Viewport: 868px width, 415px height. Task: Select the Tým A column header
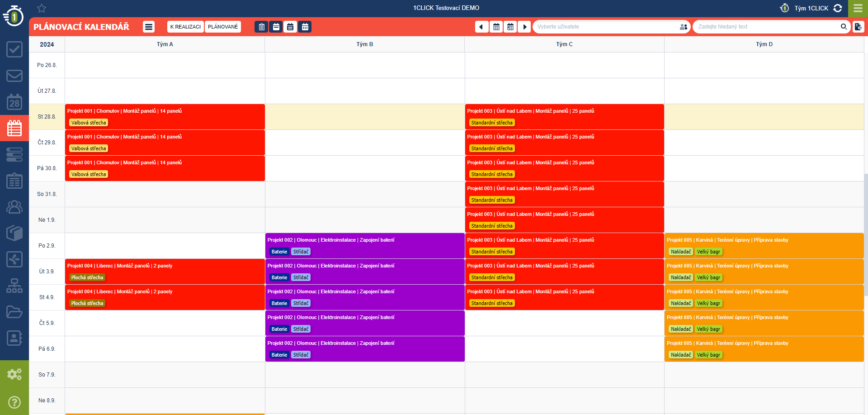point(165,44)
